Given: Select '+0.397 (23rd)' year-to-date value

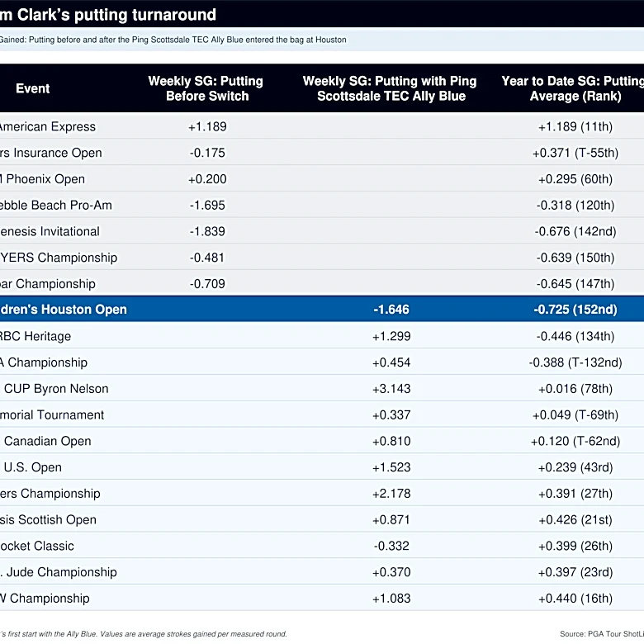Looking at the screenshot, I should (x=575, y=573).
